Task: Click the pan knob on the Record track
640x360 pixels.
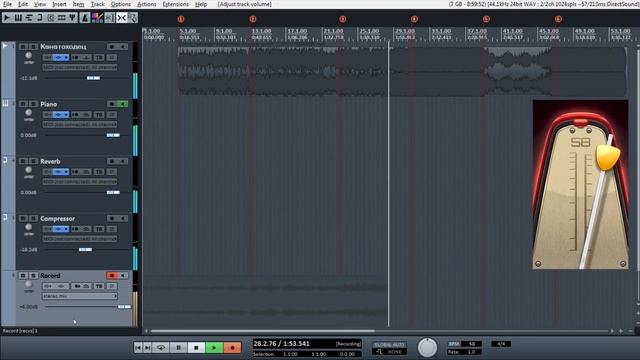Action: [29, 284]
